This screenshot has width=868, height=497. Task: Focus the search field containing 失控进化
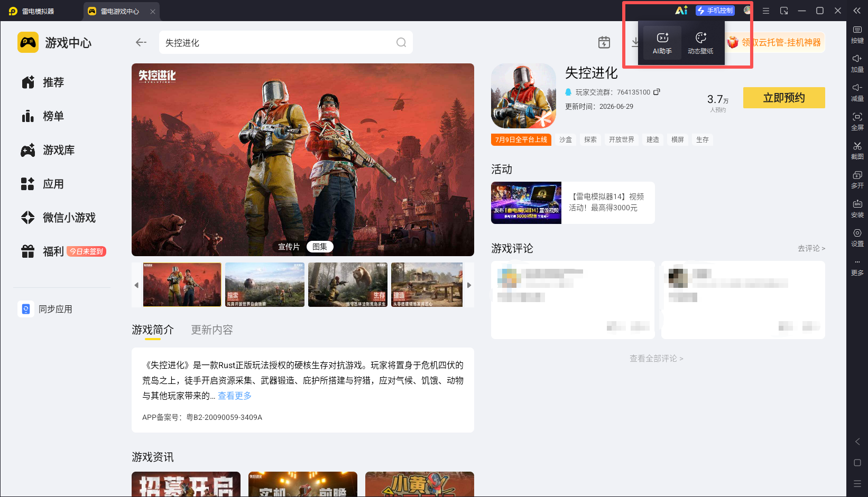(x=286, y=42)
